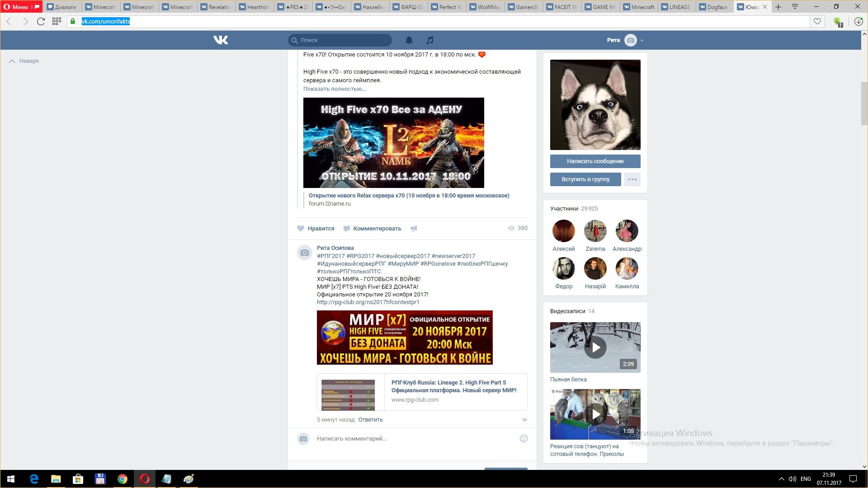Click Opera bookmark heart icon
Image resolution: width=868 pixels, height=488 pixels.
coord(817,21)
